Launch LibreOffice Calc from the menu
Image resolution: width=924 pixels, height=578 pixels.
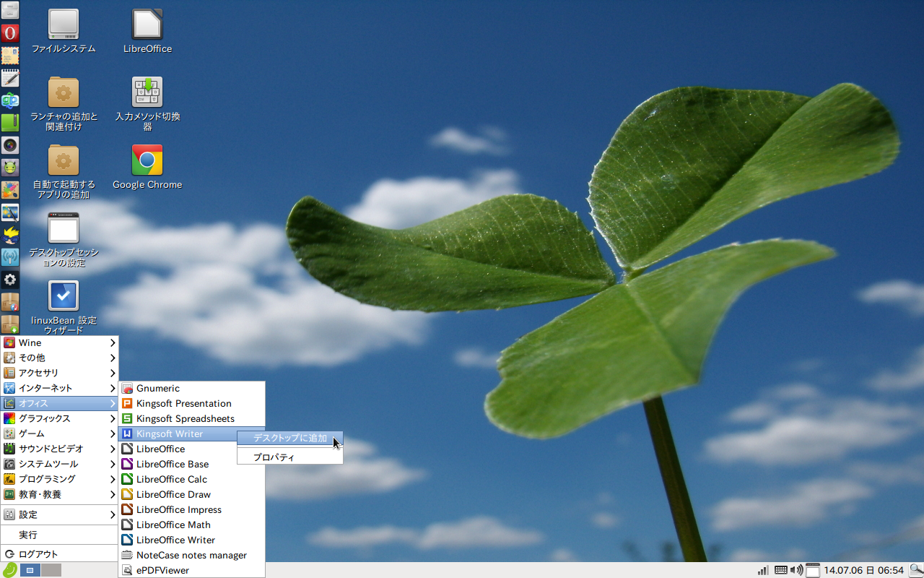coord(191,479)
